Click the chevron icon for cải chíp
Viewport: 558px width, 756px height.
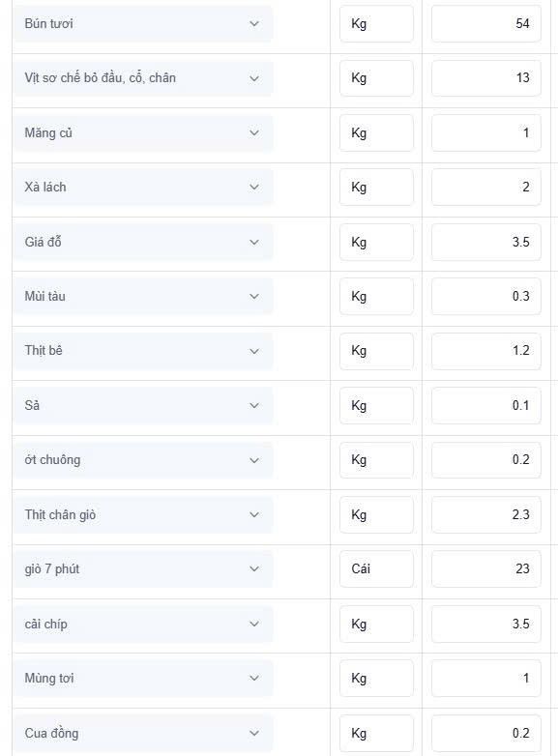254,624
